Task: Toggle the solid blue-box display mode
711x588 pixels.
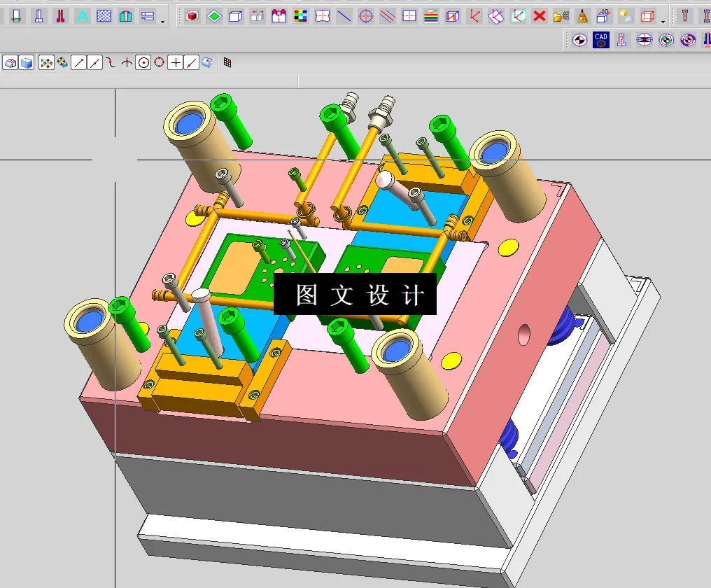Action: [26, 63]
